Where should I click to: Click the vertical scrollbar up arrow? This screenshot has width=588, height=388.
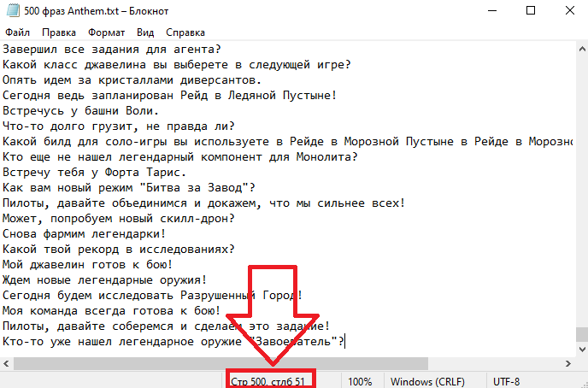(x=580, y=48)
